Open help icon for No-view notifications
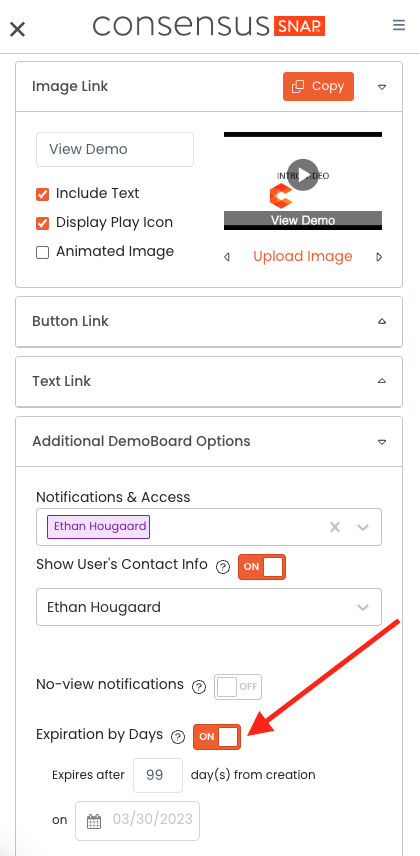Screen dimensions: 420x856 [199, 687]
